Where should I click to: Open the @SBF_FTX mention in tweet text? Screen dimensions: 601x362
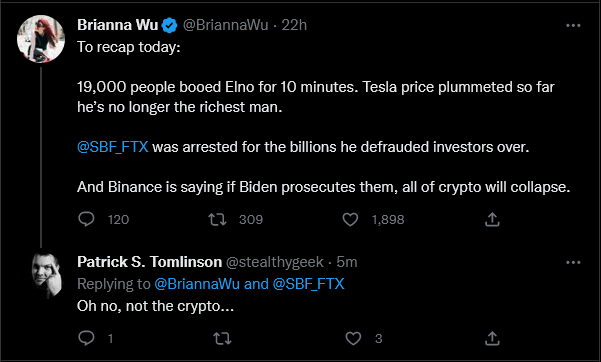[x=113, y=147]
